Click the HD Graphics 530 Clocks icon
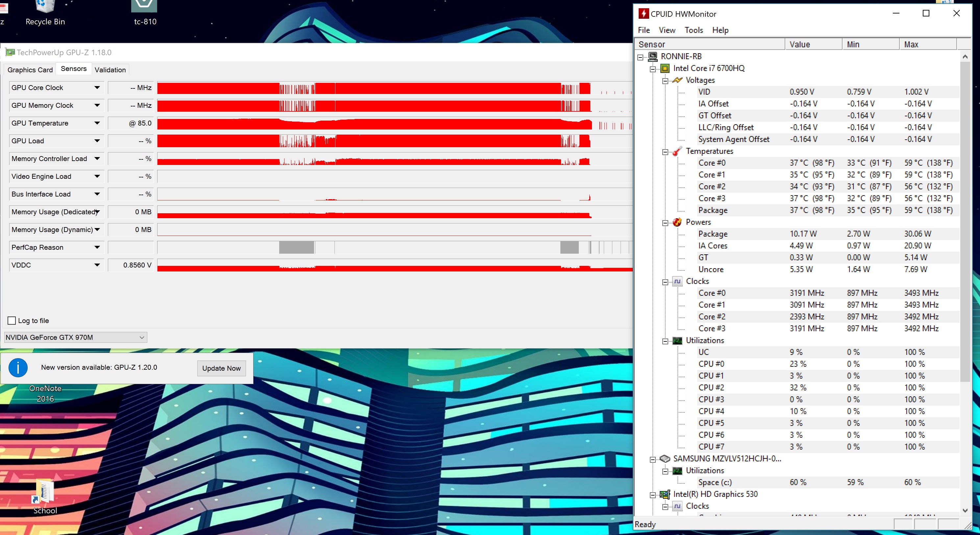 click(677, 506)
